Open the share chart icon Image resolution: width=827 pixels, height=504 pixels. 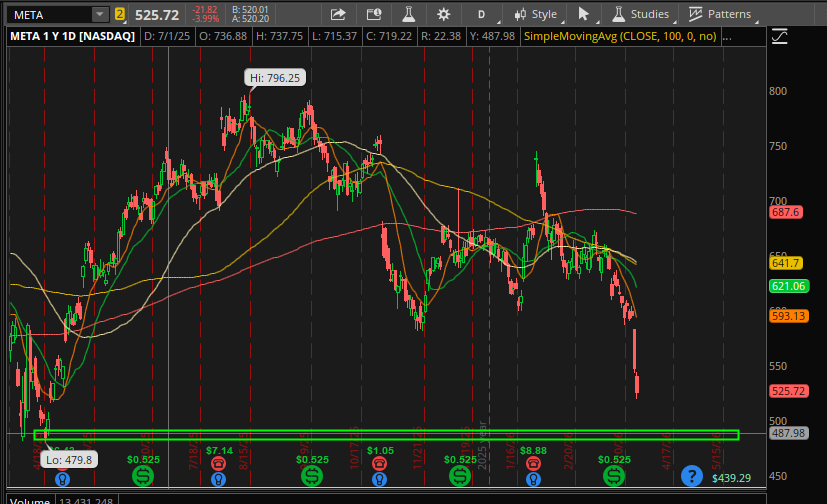pyautogui.click(x=338, y=14)
